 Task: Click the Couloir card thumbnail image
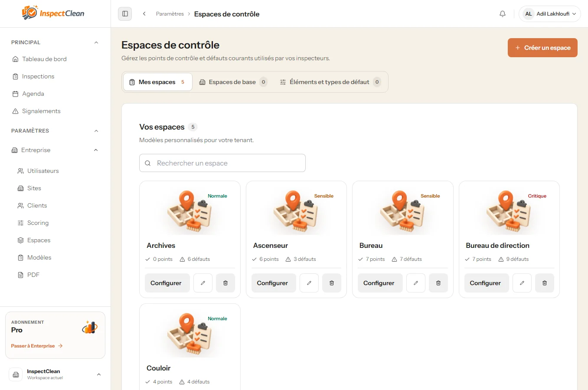189,335
